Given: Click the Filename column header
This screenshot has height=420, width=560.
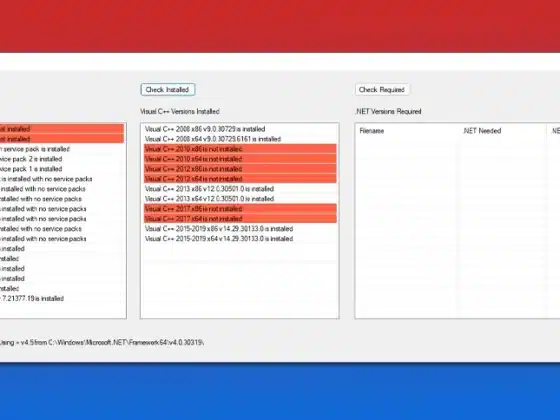Looking at the screenshot, I should [x=372, y=131].
